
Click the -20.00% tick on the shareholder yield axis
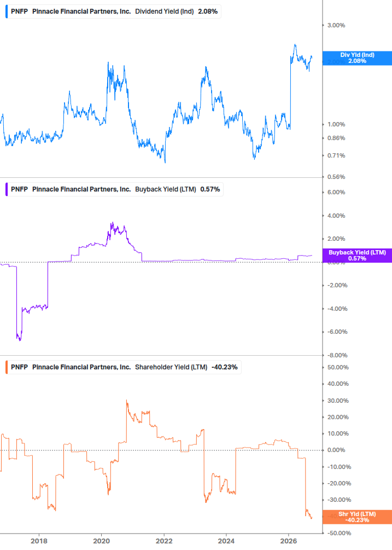coord(339,483)
